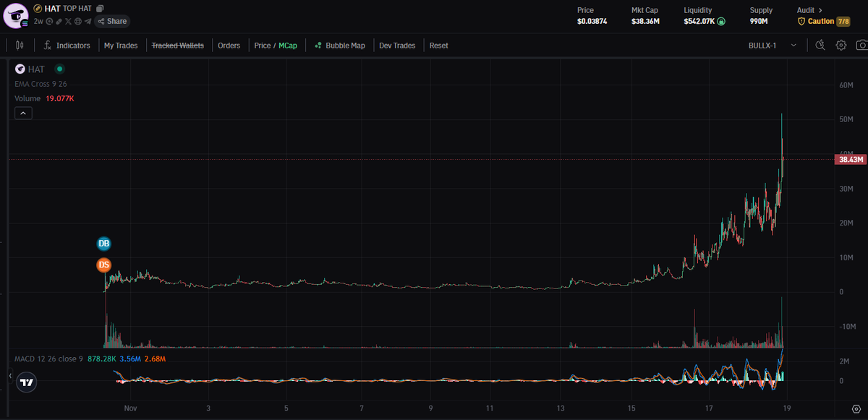
Task: Click the $38.36M market cap value
Action: (x=645, y=22)
